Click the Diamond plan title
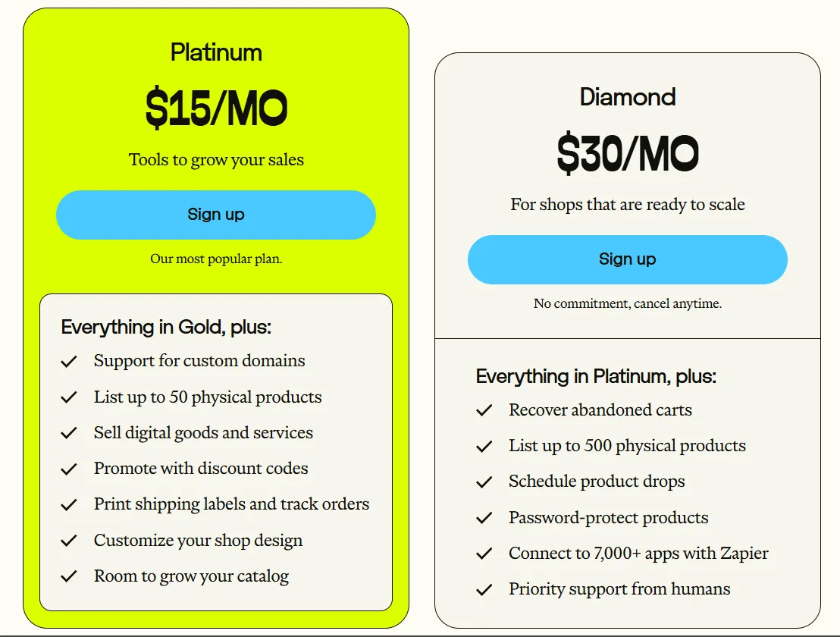Screen dimensions: 840x637 tap(627, 97)
